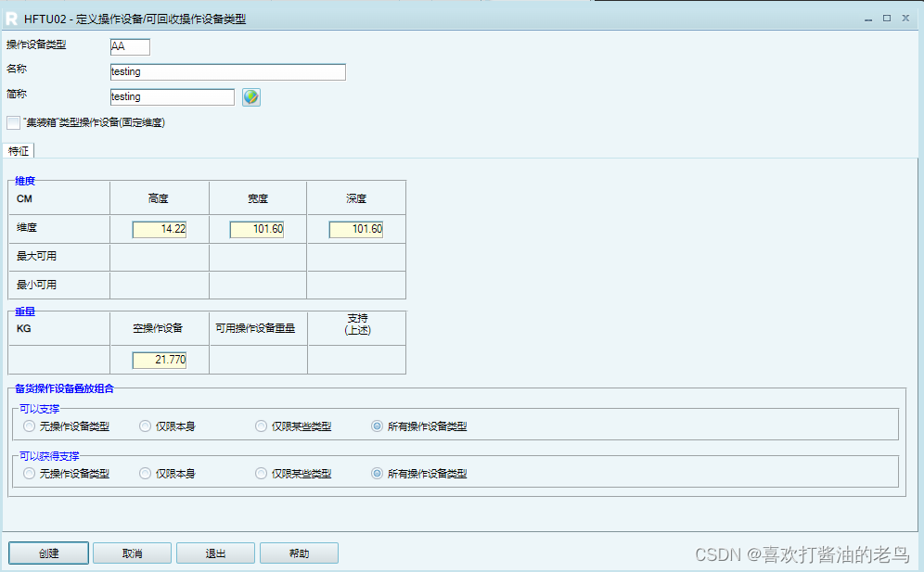Click the 操作设备类型 field containing AA
924x572 pixels.
tap(129, 45)
